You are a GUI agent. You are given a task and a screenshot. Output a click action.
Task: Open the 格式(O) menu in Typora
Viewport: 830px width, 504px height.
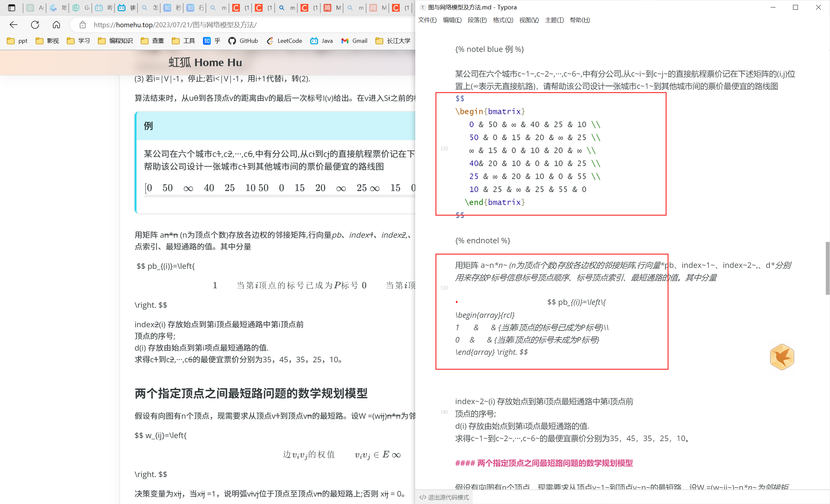pos(503,20)
